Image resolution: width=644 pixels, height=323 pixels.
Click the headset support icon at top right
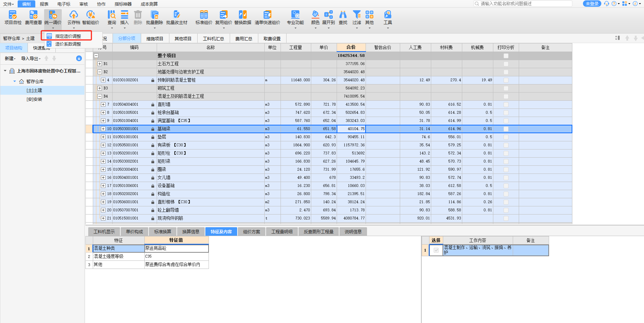[x=606, y=4]
